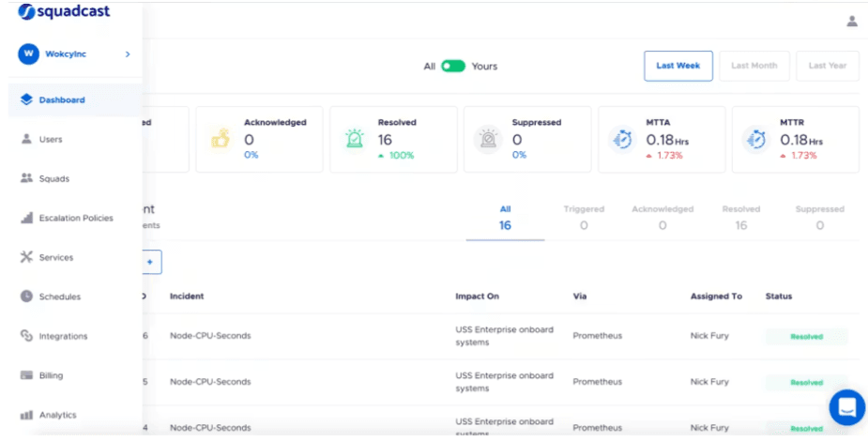Click USS Enterprise onboard systems, incident 6

pyautogui.click(x=504, y=336)
